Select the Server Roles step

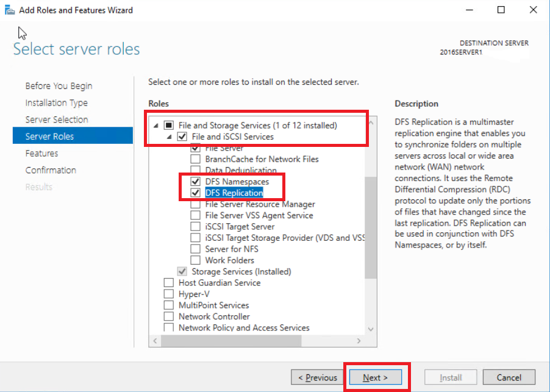(73, 136)
